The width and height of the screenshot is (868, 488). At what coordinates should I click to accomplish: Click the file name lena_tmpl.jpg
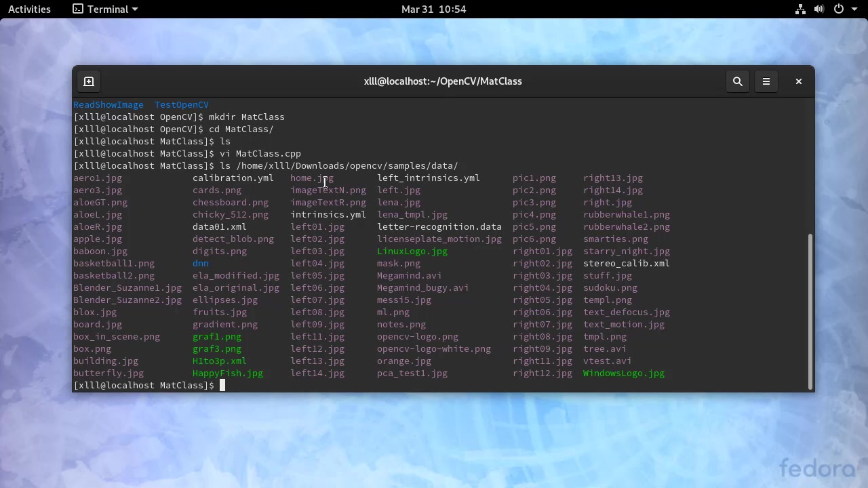click(412, 215)
